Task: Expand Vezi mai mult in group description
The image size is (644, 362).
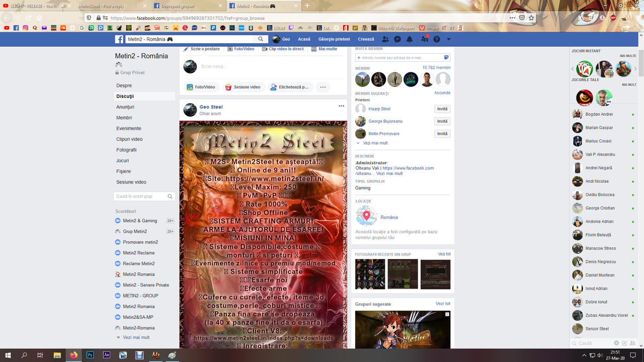Action: click(x=389, y=173)
